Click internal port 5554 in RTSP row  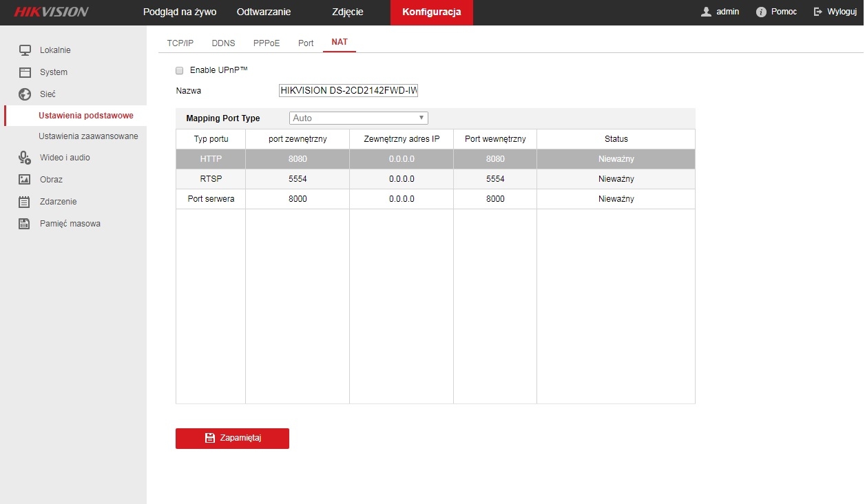click(495, 179)
